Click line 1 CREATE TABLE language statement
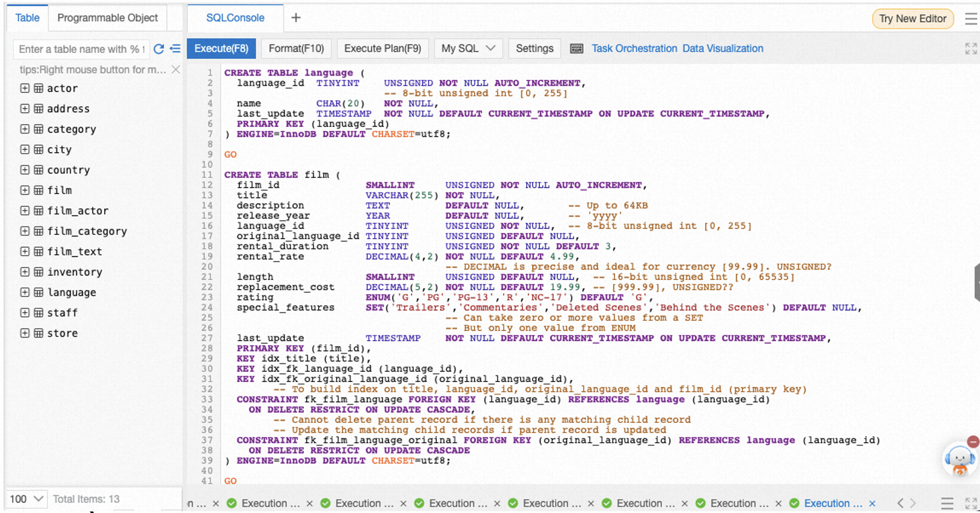The height and width of the screenshot is (513, 980). pos(295,73)
